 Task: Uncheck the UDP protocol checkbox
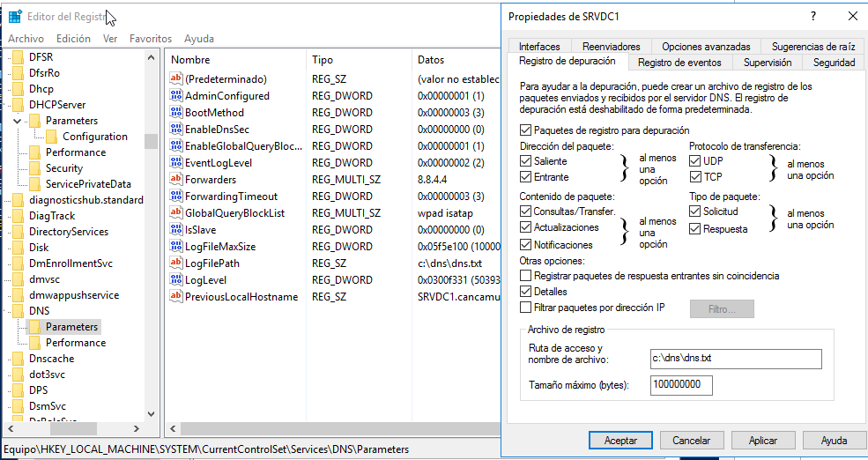coord(695,161)
